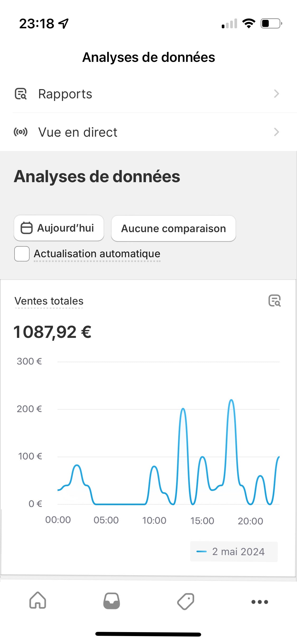297x644 pixels.
Task: Tap the 2 mai 2024 legend item
Action: [234, 552]
